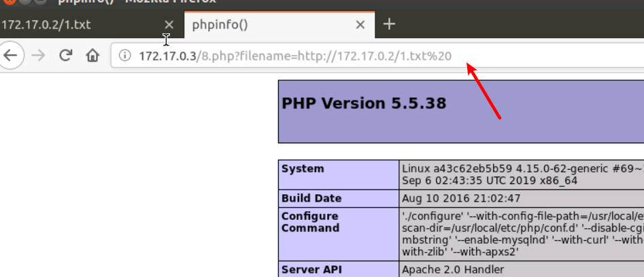
Task: Click the Server API row label
Action: click(311, 270)
